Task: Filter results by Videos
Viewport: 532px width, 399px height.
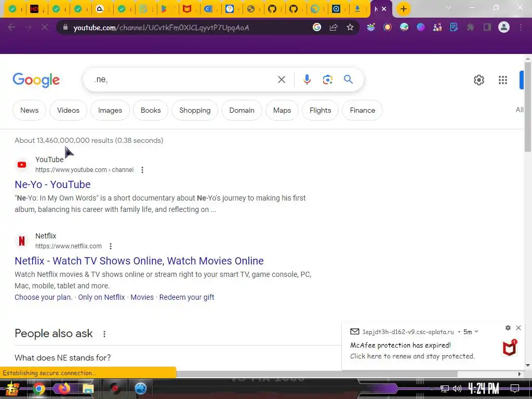Action: point(68,110)
